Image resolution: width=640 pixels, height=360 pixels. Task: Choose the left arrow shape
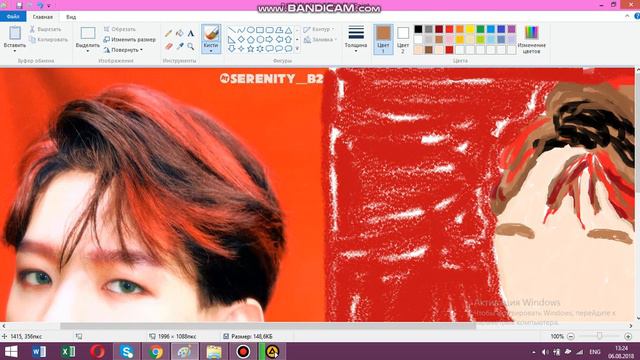tap(279, 40)
